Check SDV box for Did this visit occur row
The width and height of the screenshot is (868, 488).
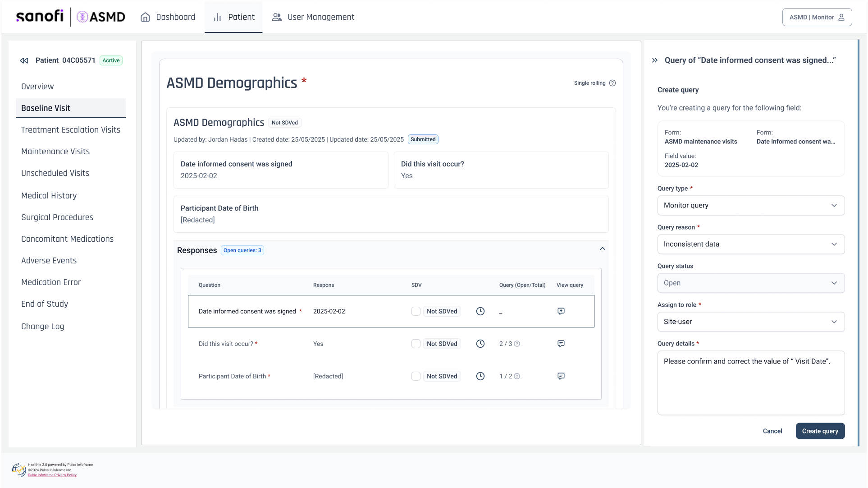pos(416,344)
